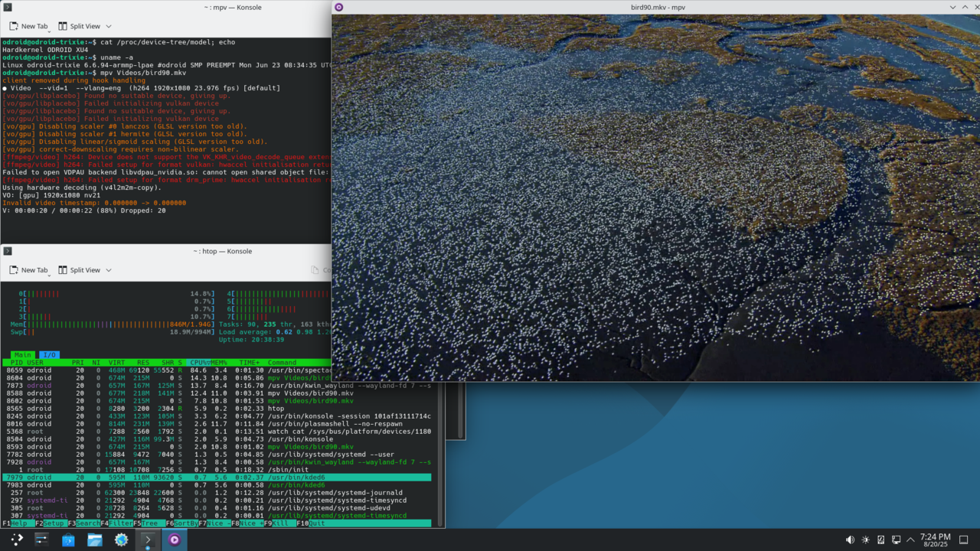Open Dolphin file manager from taskbar
This screenshot has width=980, height=551.
pyautogui.click(x=94, y=540)
